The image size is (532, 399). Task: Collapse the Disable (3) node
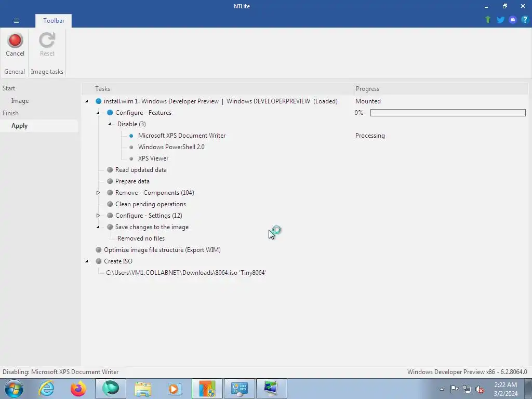110,124
